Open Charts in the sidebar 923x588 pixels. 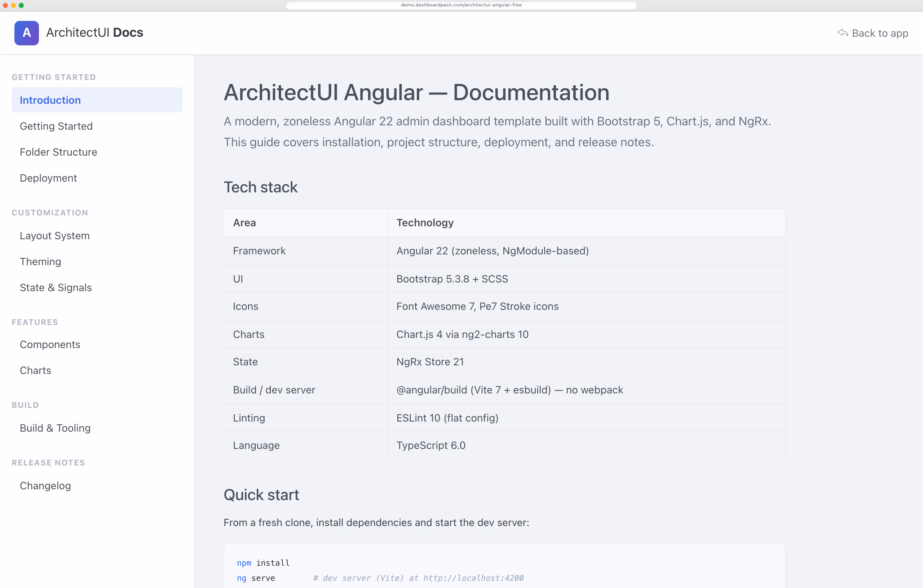(x=97, y=370)
